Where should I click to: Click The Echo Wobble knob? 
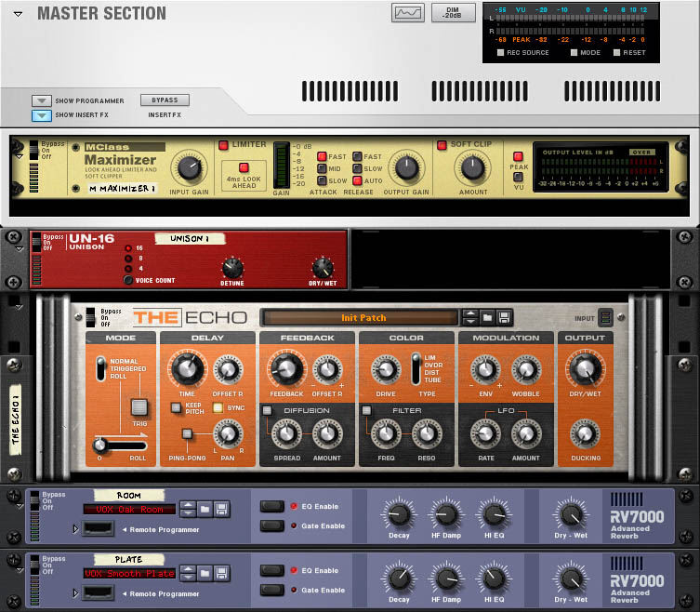pyautogui.click(x=526, y=369)
